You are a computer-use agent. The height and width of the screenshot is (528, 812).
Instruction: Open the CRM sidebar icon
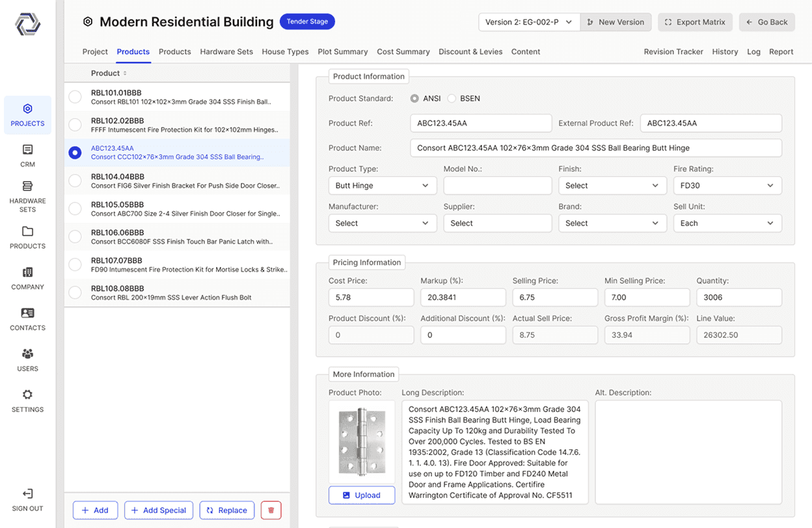27,150
